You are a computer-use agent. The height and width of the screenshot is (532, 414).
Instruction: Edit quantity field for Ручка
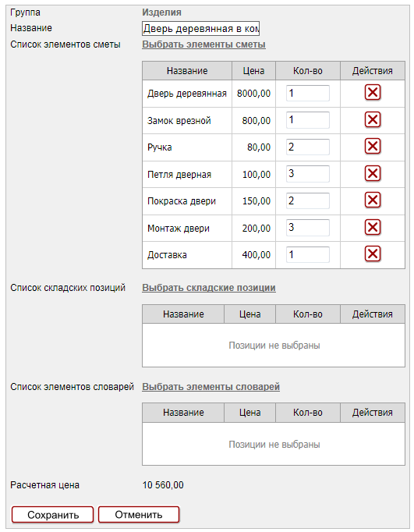click(x=307, y=147)
